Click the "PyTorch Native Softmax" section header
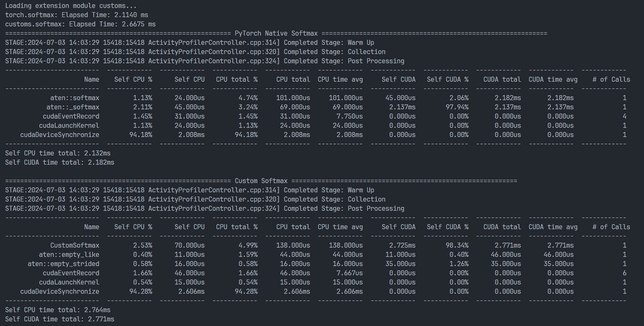The image size is (644, 326). click(x=276, y=34)
